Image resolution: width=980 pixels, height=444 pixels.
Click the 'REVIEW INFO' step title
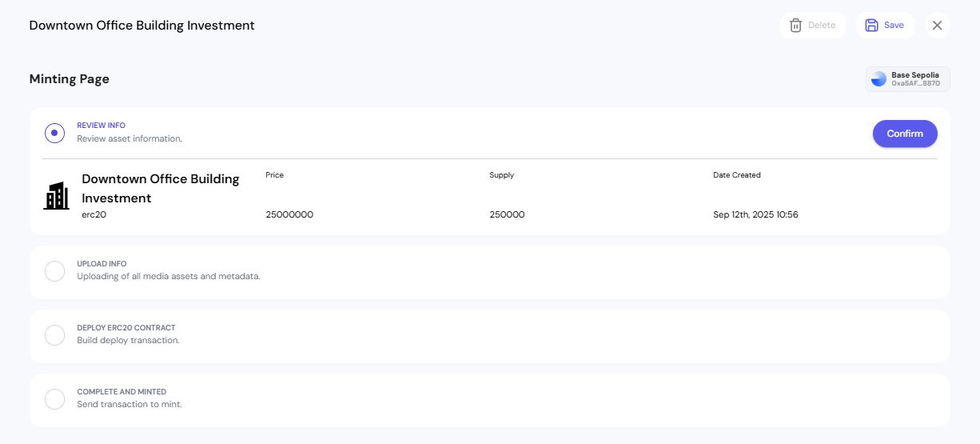click(x=101, y=126)
